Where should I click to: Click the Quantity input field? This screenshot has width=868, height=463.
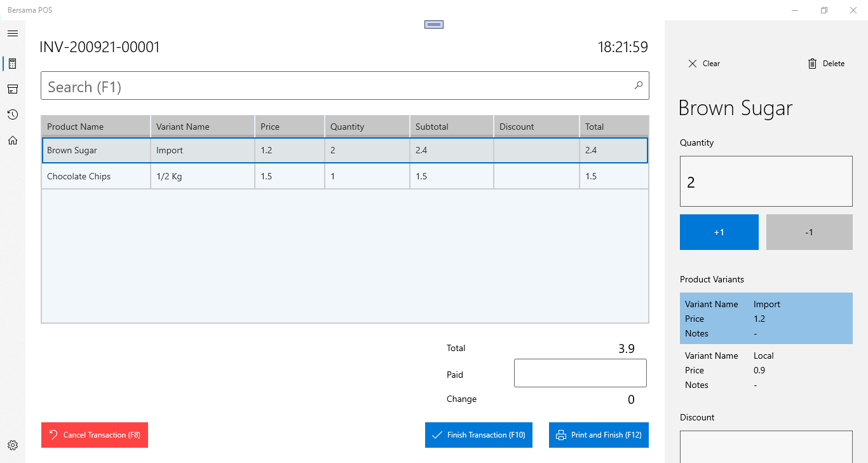pyautogui.click(x=766, y=181)
